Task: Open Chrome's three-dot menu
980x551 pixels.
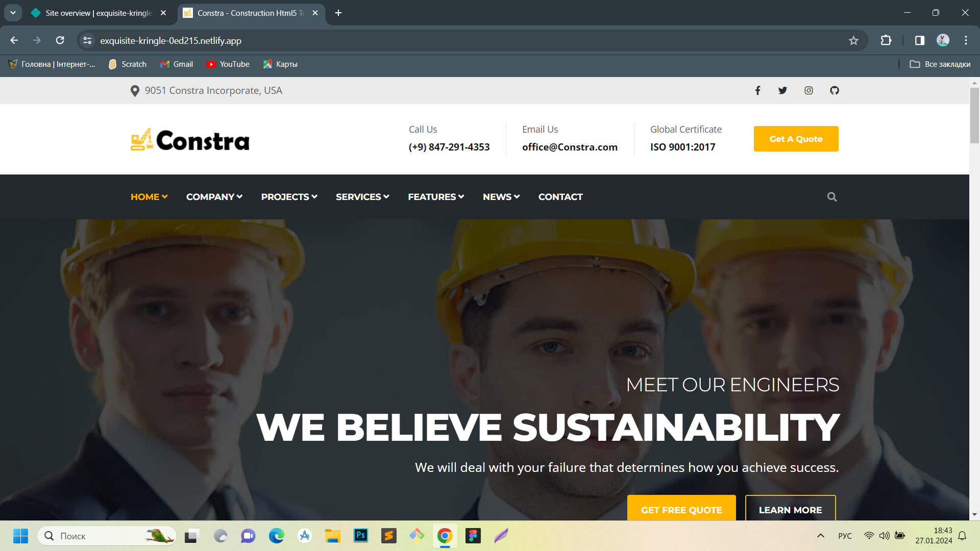Action: click(966, 40)
